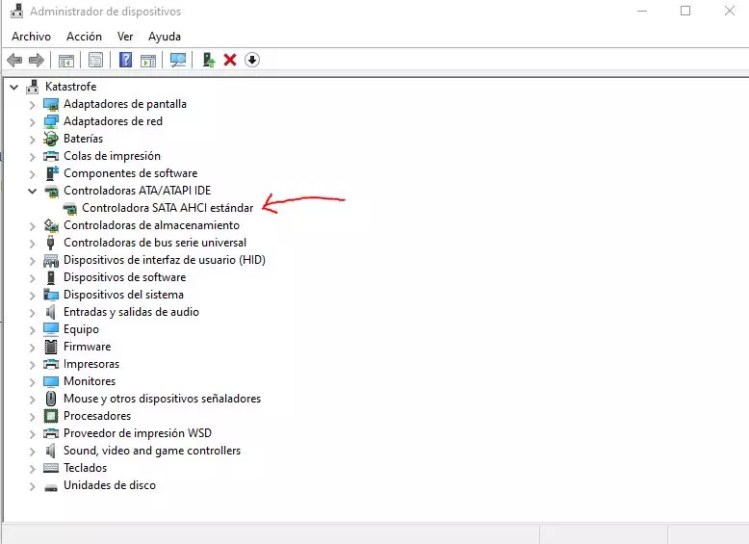Click the Procesadores chip icon
Viewport: 749px width, 544px height.
(51, 416)
